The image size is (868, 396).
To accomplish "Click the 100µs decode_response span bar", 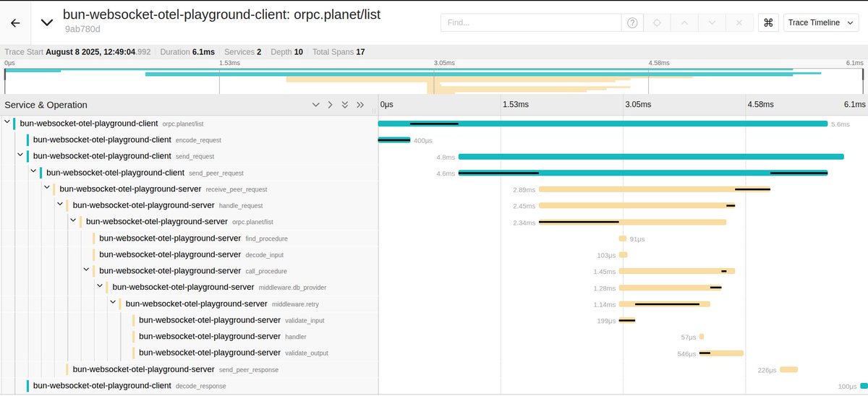I will point(864,386).
